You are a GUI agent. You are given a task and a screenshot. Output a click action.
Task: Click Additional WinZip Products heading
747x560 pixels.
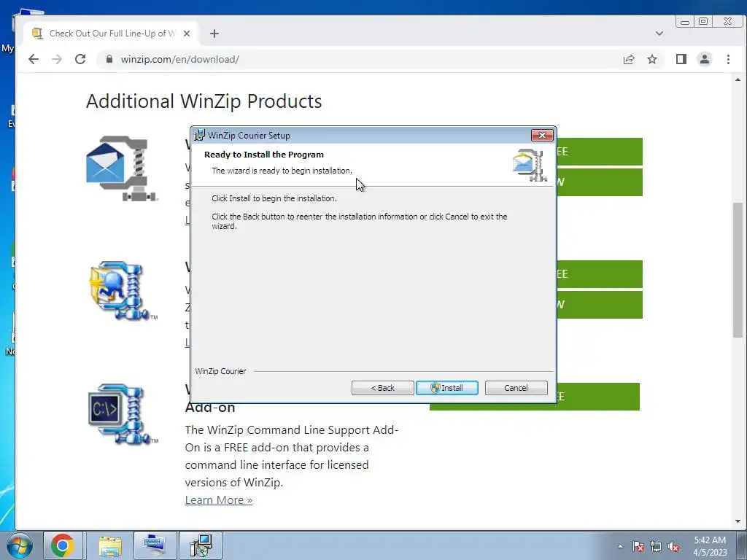coord(204,101)
